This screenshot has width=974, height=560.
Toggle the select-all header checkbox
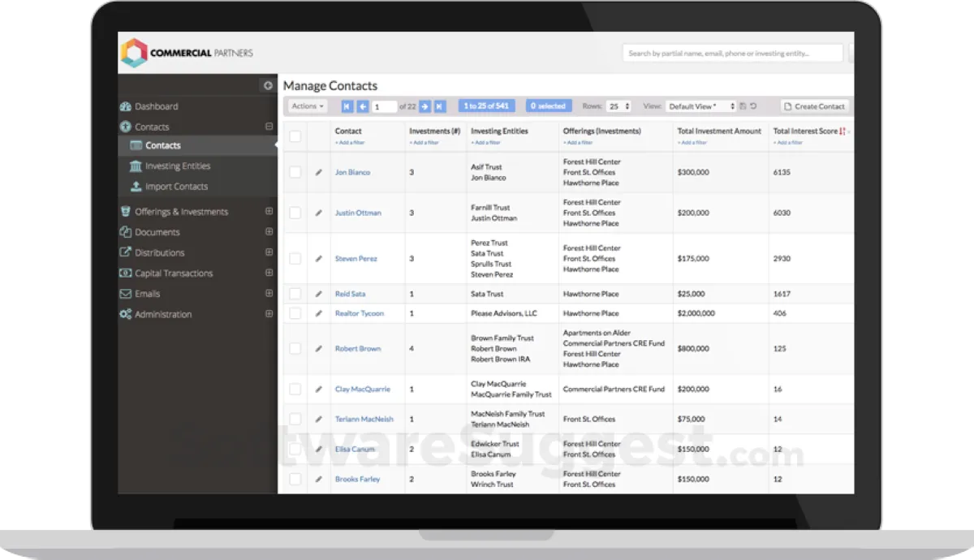(295, 136)
